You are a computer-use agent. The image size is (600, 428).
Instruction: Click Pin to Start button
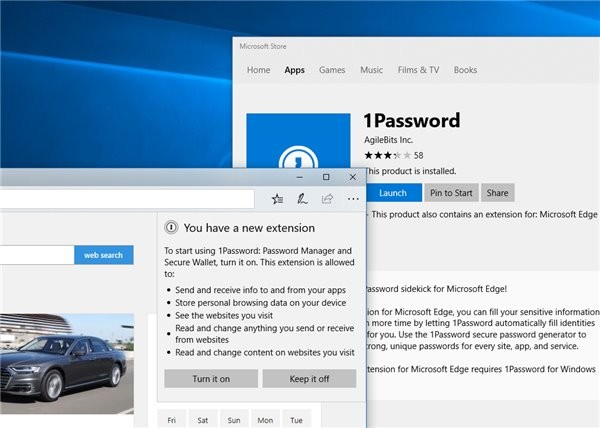pos(451,193)
